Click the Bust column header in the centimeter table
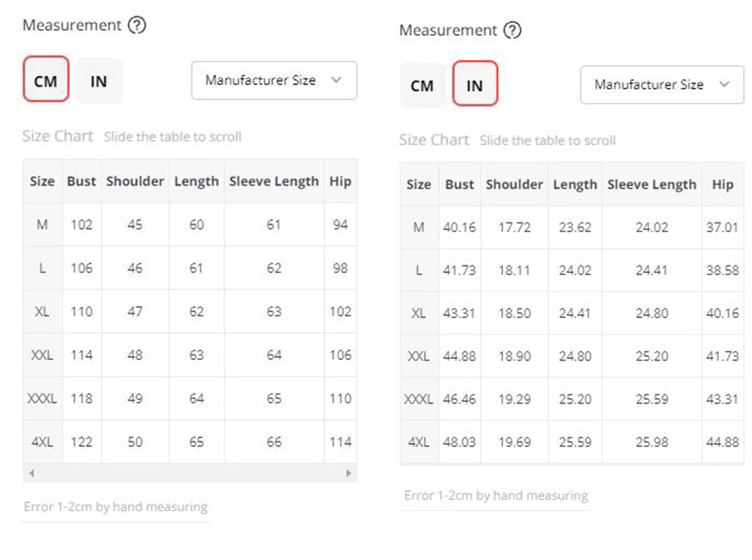The width and height of the screenshot is (752, 560). pyautogui.click(x=81, y=181)
